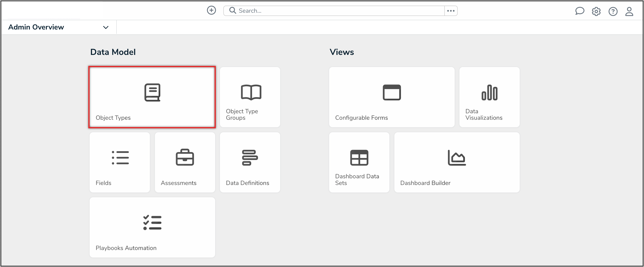Click the add (plus) icon in the header
The height and width of the screenshot is (267, 644).
211,10
